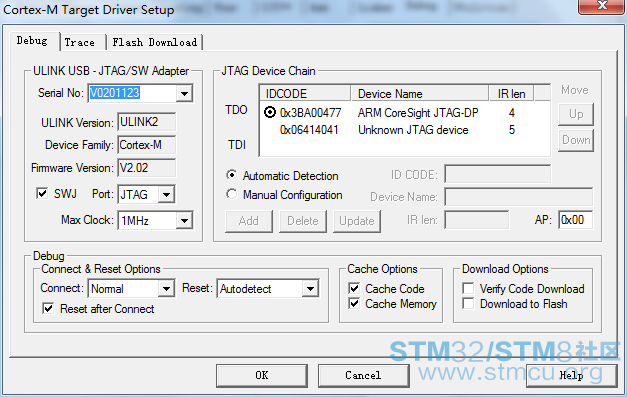Screen dimensions: 627x397
Task: Click the IR len input field
Action: coord(477,220)
